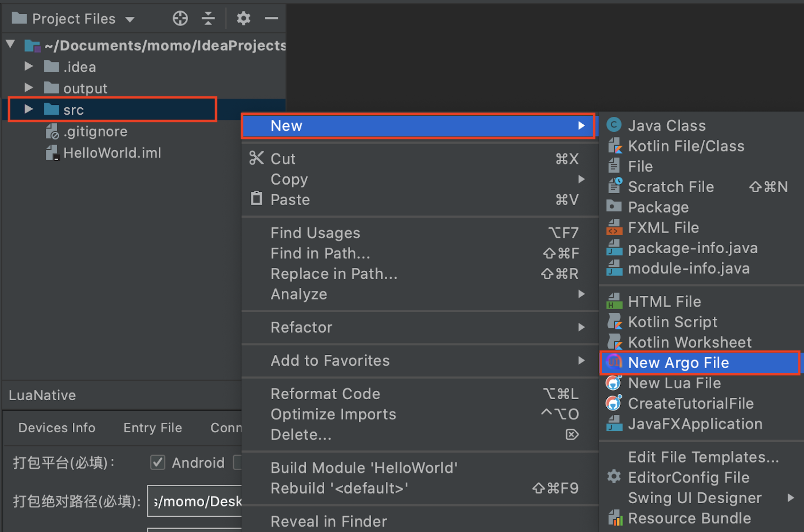
Task: Expand the src folder tree arrow
Action: tap(28, 110)
